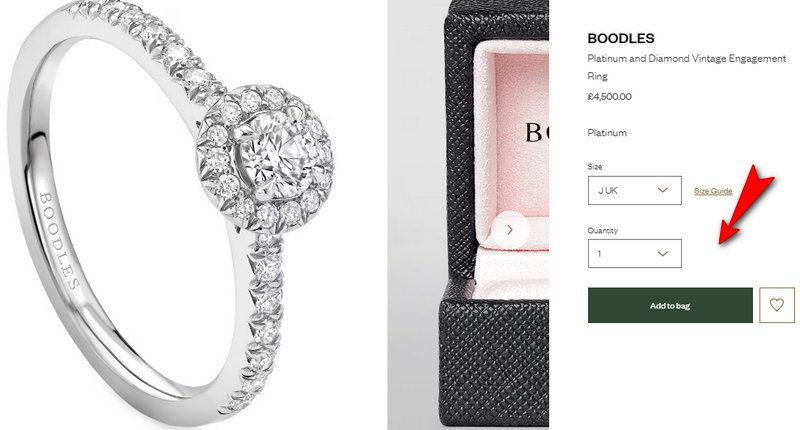Click the Size field label

coord(594,166)
